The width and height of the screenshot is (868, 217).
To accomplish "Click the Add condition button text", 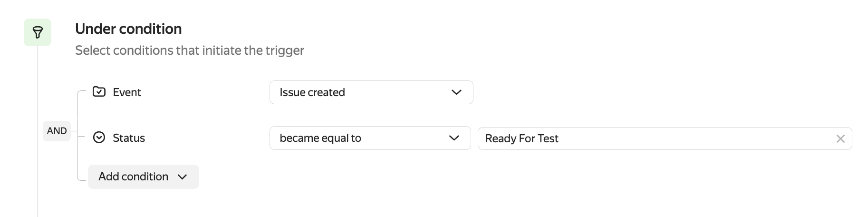I will 133,177.
